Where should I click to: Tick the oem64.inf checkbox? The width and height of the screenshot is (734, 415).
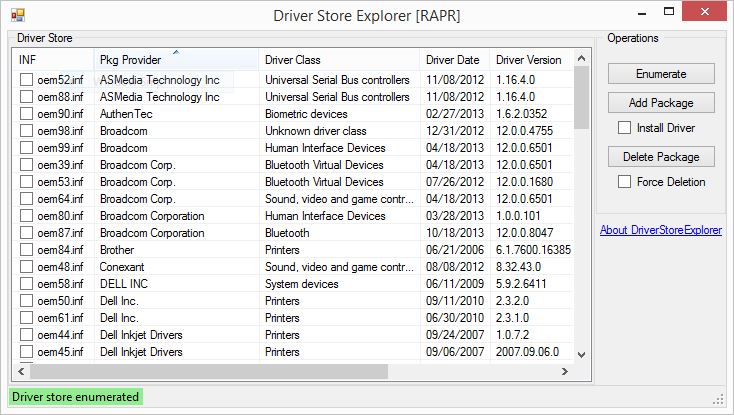point(26,198)
